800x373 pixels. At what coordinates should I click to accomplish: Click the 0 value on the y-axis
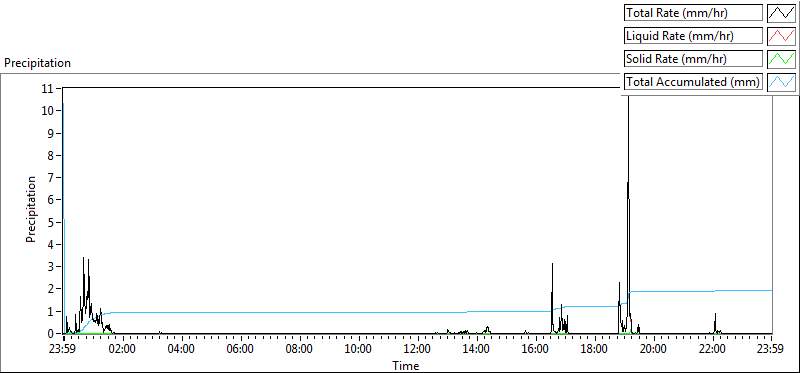[x=51, y=334]
